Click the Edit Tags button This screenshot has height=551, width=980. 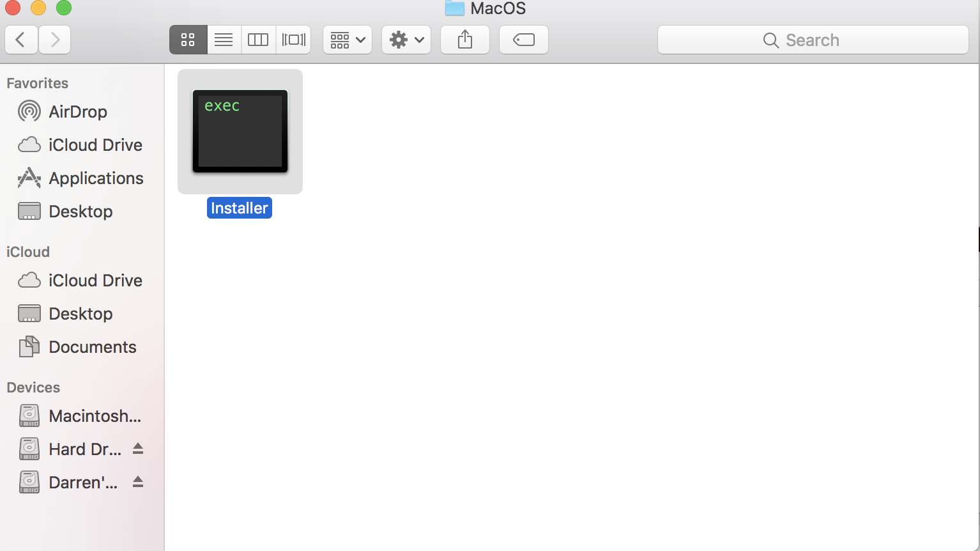(x=524, y=40)
